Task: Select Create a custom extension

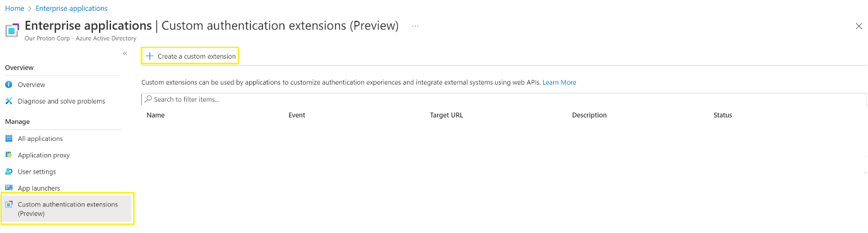Action: pyautogui.click(x=190, y=56)
